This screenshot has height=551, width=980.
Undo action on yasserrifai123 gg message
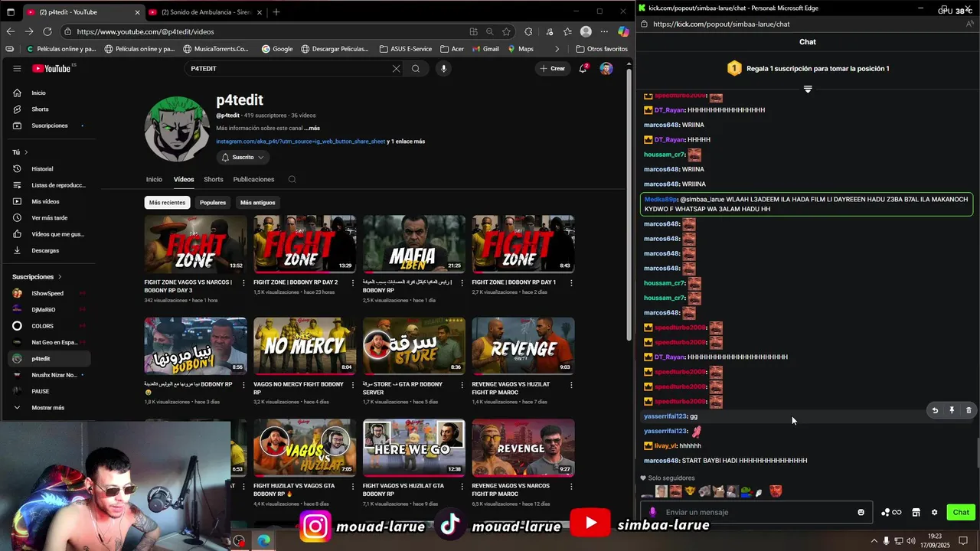click(x=935, y=410)
